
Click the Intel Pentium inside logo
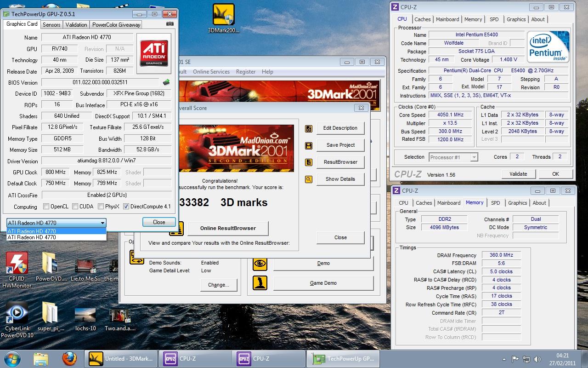point(548,47)
